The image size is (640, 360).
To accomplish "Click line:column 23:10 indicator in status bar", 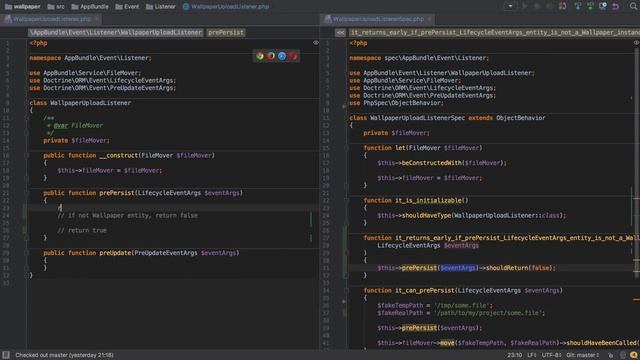I will tap(514, 355).
